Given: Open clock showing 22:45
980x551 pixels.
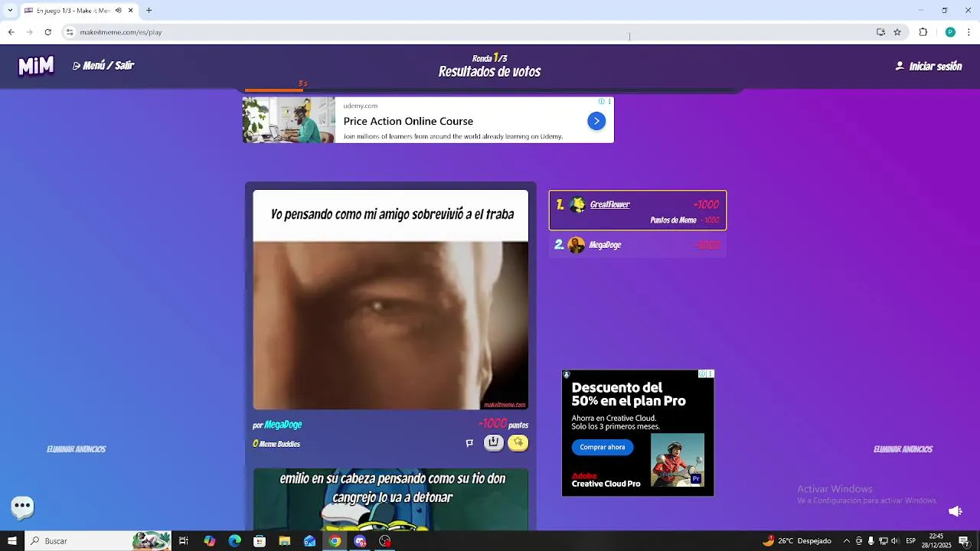Looking at the screenshot, I should click(x=936, y=541).
